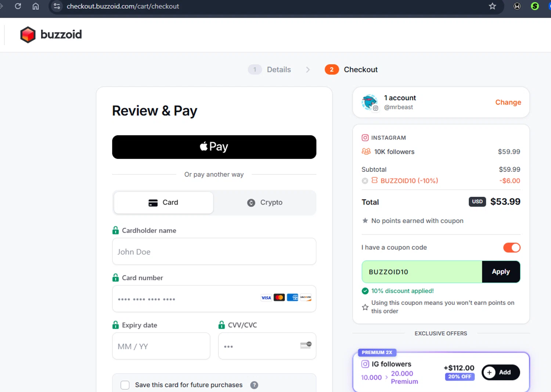
Task: Add the Premium 2X followers offer
Action: [501, 372]
